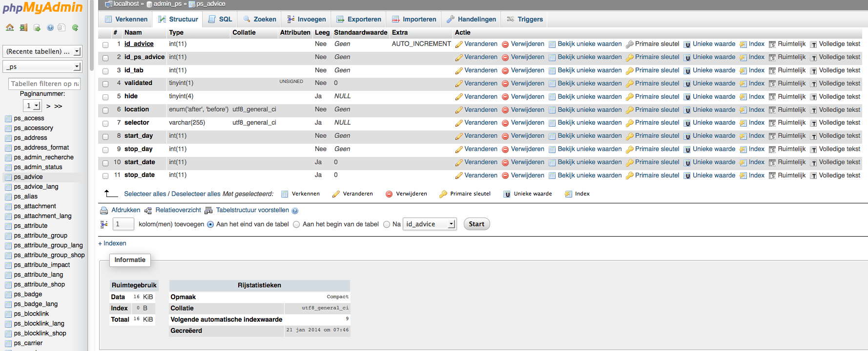Open the Zoeken tab
868x351 pixels.
point(260,19)
